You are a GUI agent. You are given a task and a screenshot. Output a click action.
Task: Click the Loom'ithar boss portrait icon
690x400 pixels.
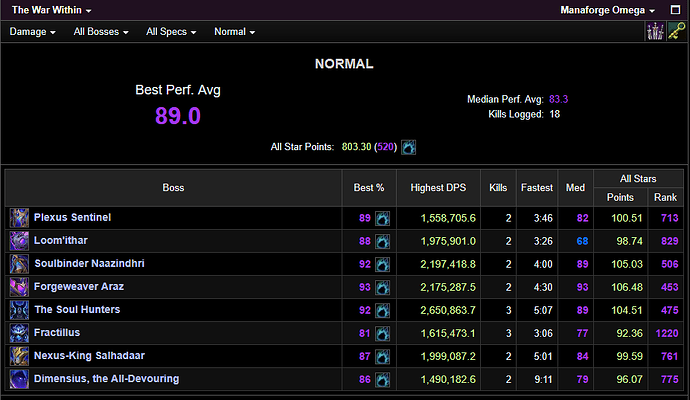[x=19, y=241]
